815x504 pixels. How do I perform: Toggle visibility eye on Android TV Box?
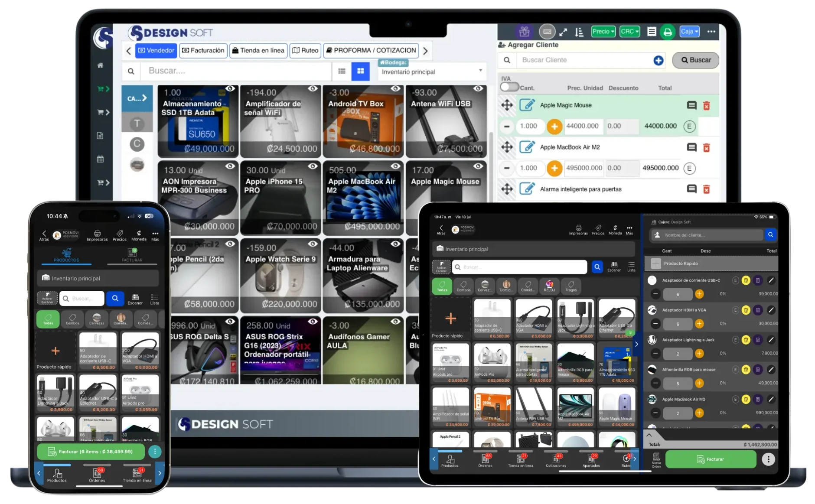[x=395, y=89]
